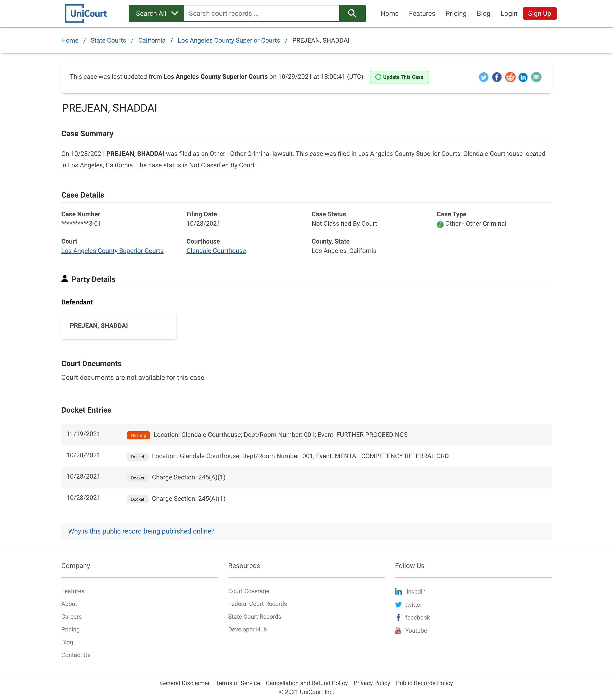Open the Features menu item
This screenshot has height=700, width=613.
coord(422,14)
